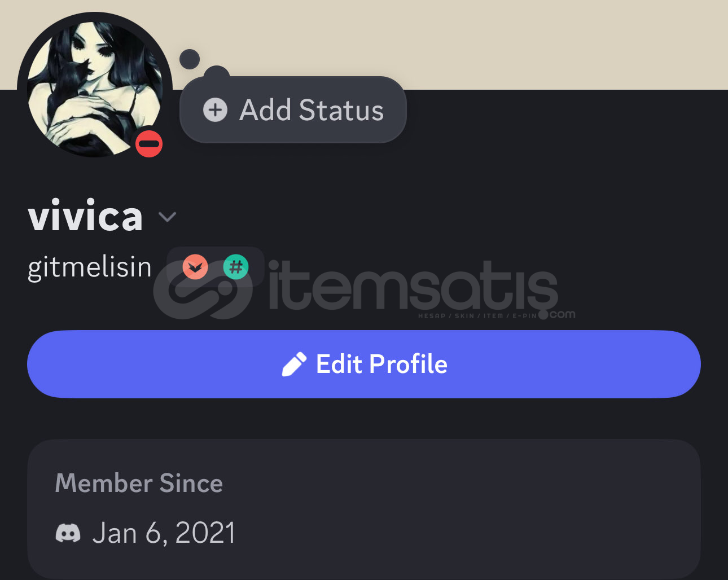
Task: Click the pencil icon on Edit Profile
Action: (294, 364)
